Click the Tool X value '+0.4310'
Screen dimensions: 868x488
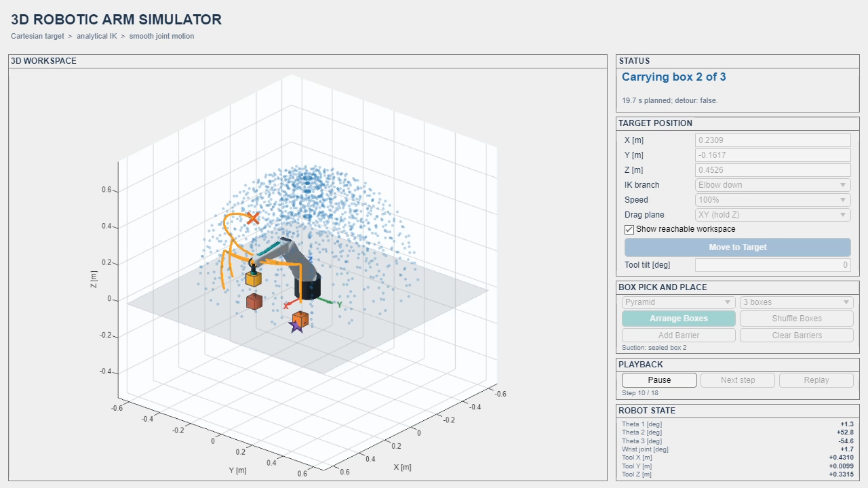click(842, 457)
